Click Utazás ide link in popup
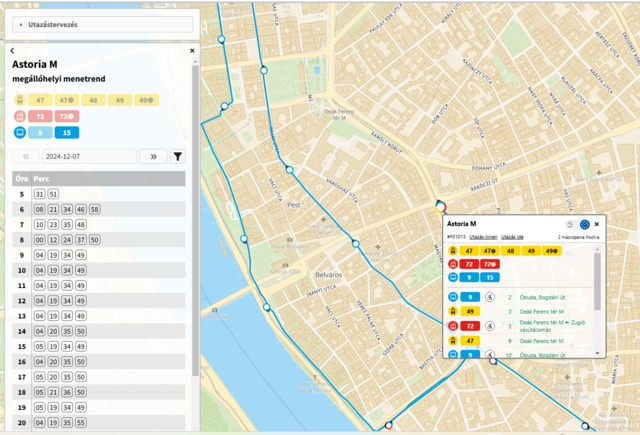The height and width of the screenshot is (435, 640). (512, 237)
